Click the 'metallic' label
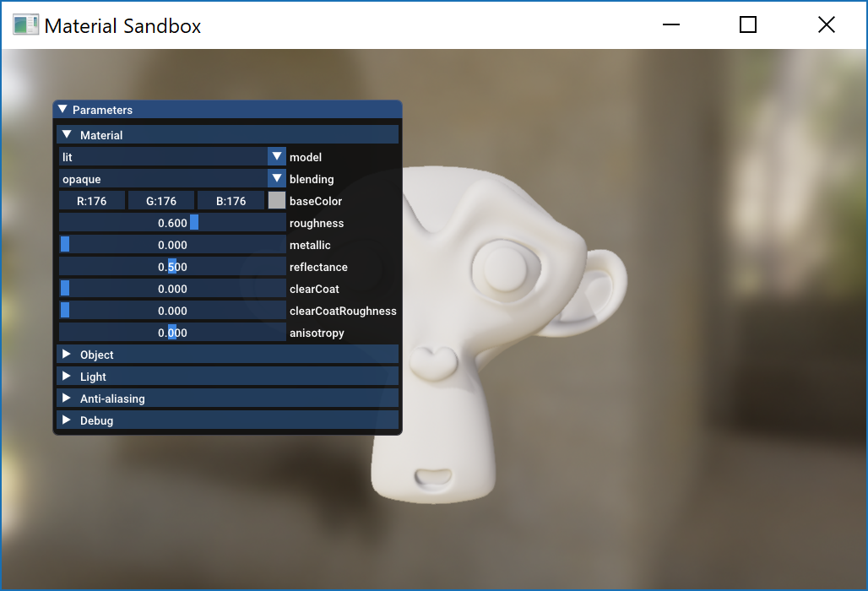The width and height of the screenshot is (868, 591). [x=310, y=245]
